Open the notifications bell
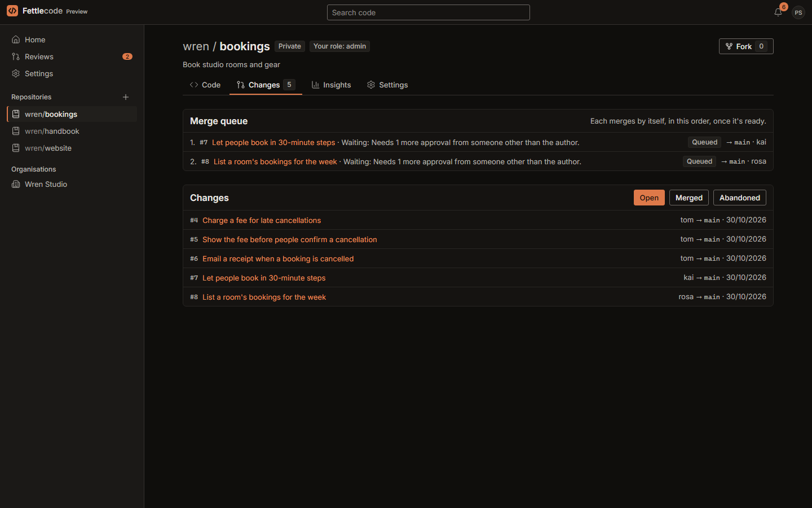The height and width of the screenshot is (508, 812). (x=778, y=12)
